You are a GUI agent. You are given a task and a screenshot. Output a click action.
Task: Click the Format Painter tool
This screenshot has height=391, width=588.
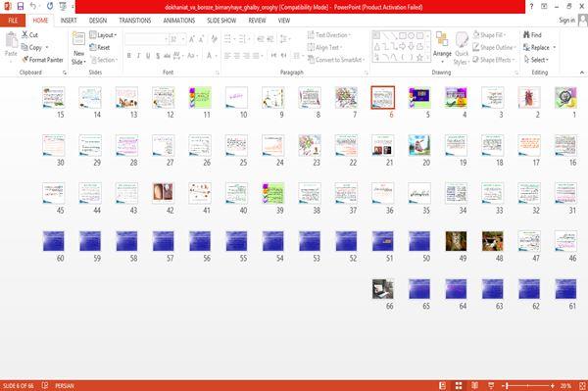point(43,60)
